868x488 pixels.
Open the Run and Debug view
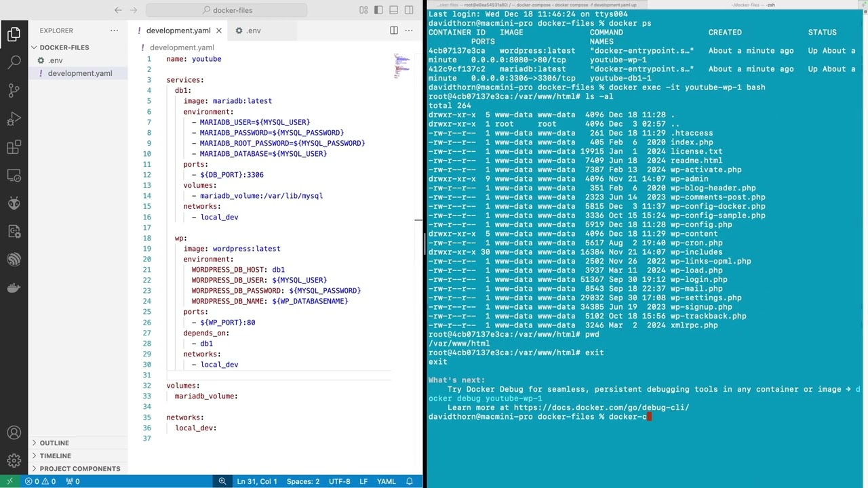(14, 119)
